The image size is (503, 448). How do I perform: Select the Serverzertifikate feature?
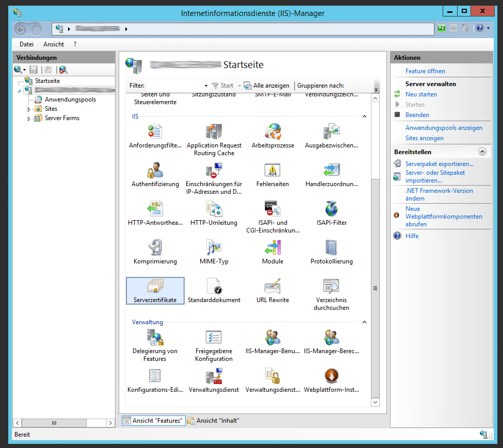coord(155,291)
